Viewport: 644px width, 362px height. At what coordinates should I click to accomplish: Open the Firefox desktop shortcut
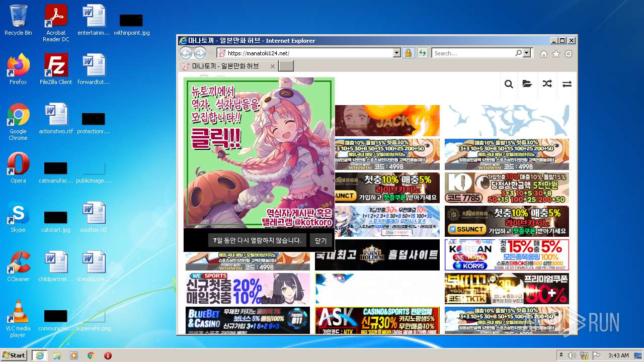pyautogui.click(x=18, y=69)
